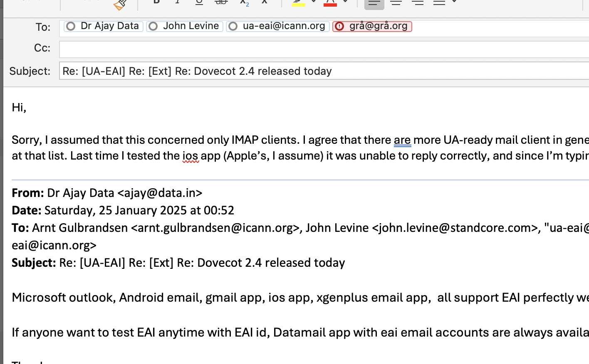This screenshot has width=589, height=364.
Task: Click presence circle beside Dr Ajay Data
Action: [x=71, y=26]
